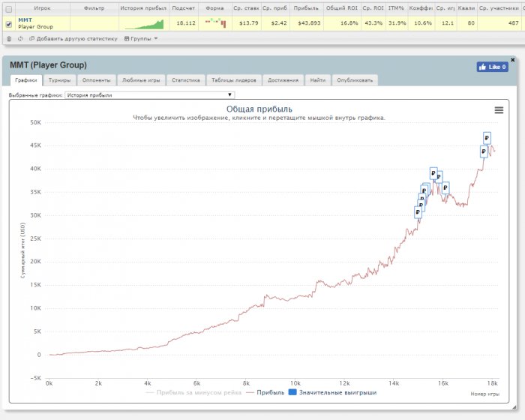Switch to the Турниры tab
The height and width of the screenshot is (420, 525).
click(58, 79)
